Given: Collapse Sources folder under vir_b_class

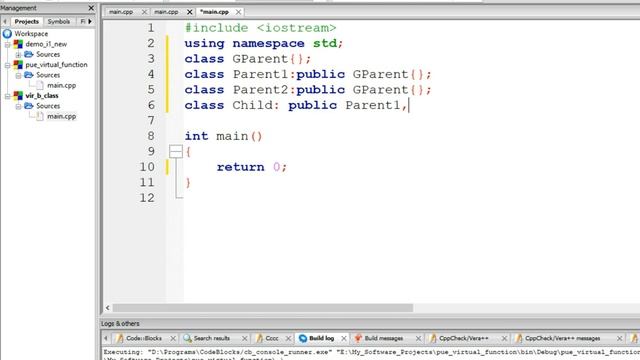Looking at the screenshot, I should pyautogui.click(x=18, y=106).
